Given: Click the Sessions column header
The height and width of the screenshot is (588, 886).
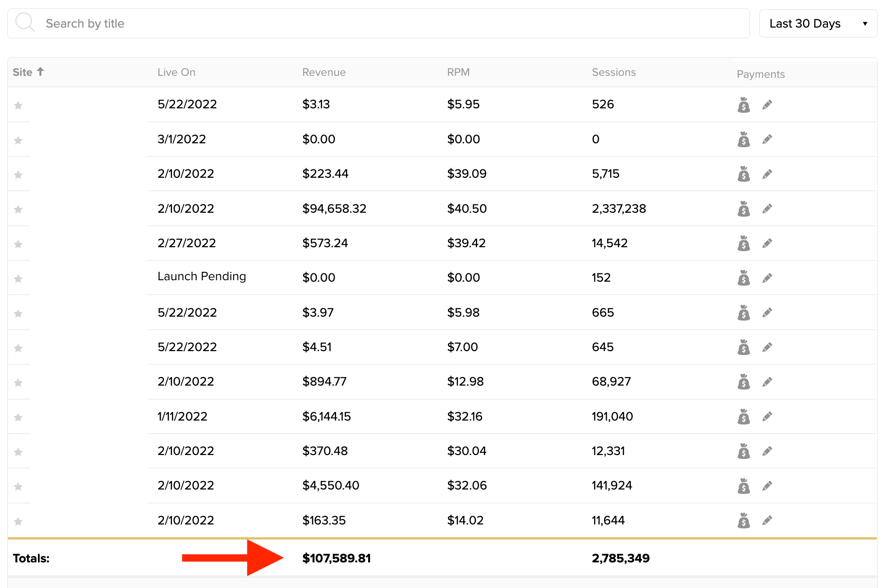Looking at the screenshot, I should (613, 72).
